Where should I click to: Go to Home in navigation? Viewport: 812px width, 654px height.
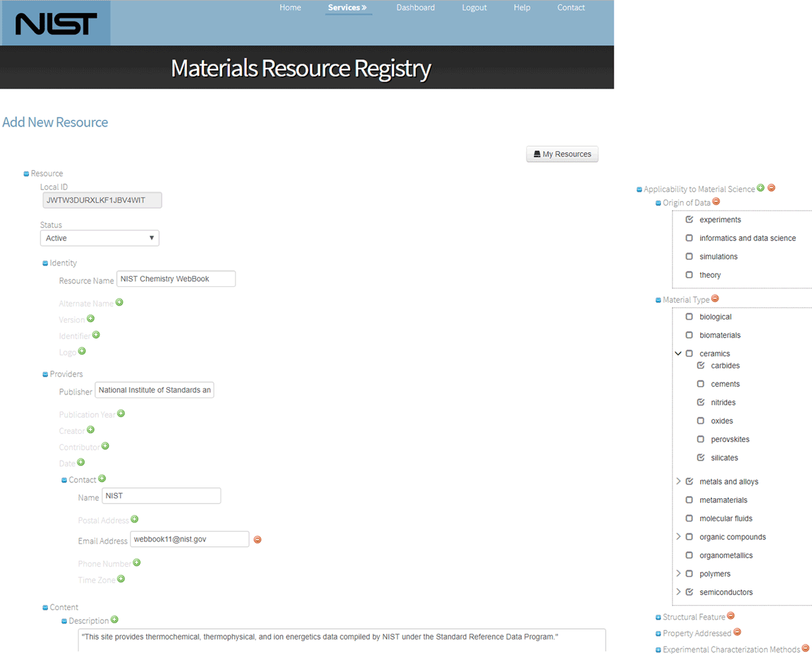pos(290,7)
